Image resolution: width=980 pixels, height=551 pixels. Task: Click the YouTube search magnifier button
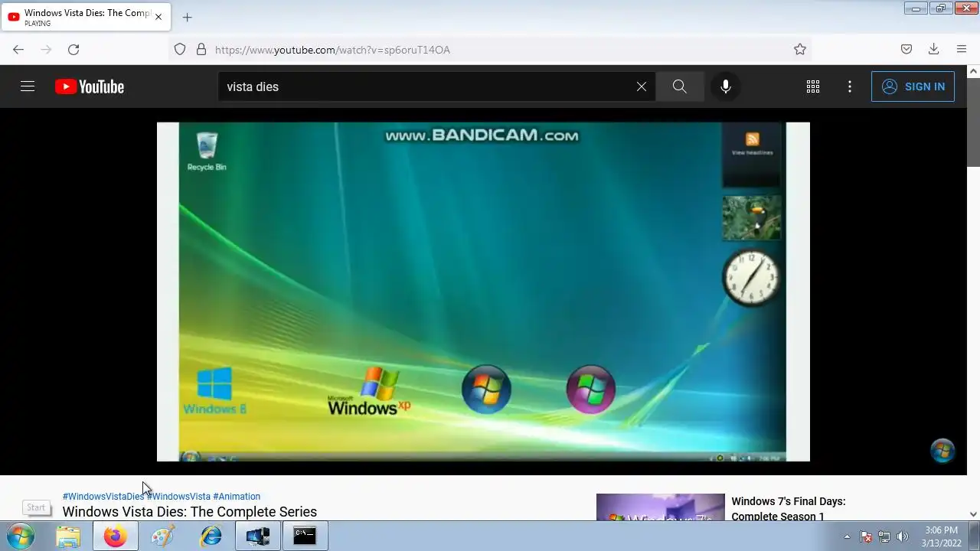click(x=680, y=86)
